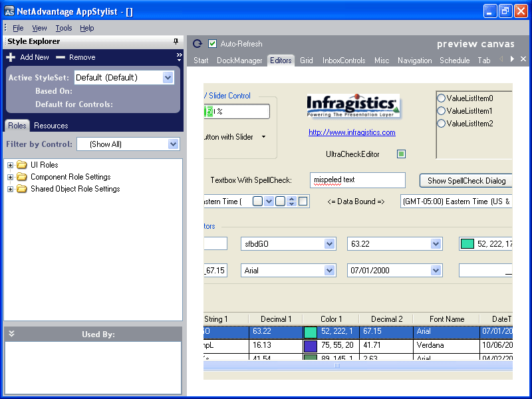Unpin the Style Explorer panel
The height and width of the screenshot is (399, 532).
click(176, 41)
